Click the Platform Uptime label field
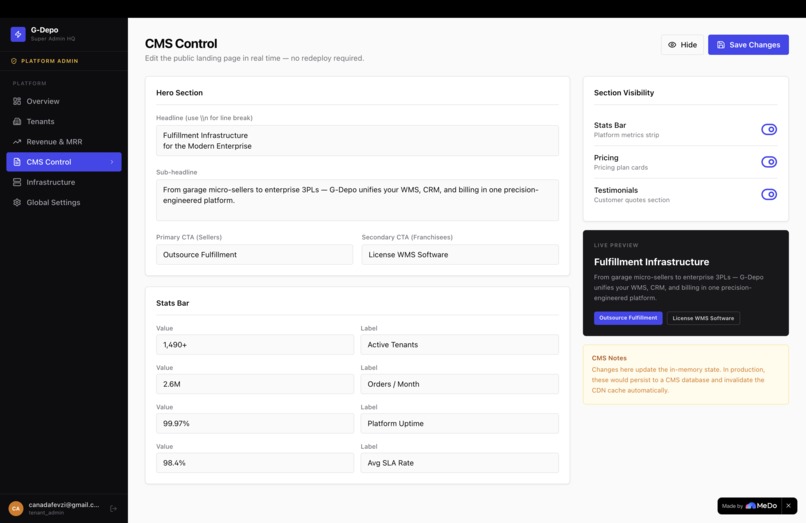 [460, 423]
